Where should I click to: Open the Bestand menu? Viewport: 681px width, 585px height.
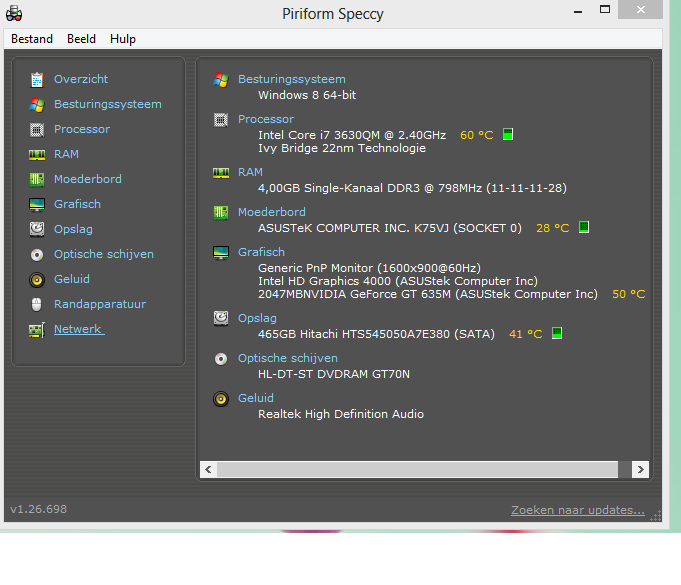click(x=32, y=39)
